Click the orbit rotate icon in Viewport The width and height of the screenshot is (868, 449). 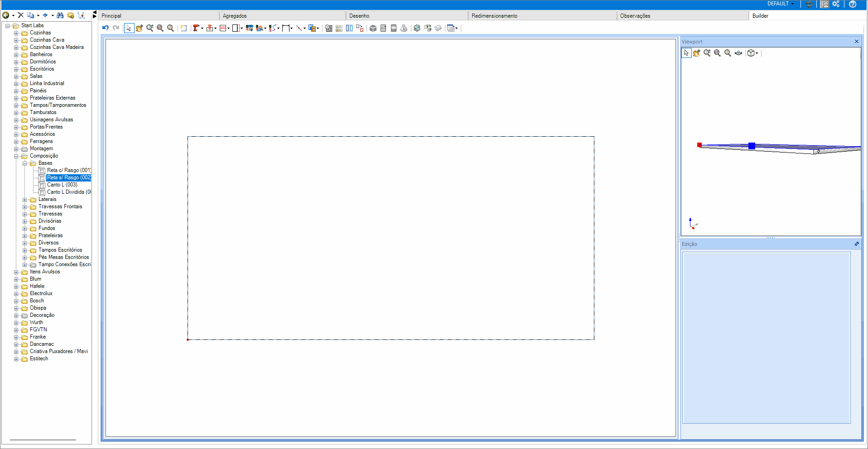pos(738,53)
